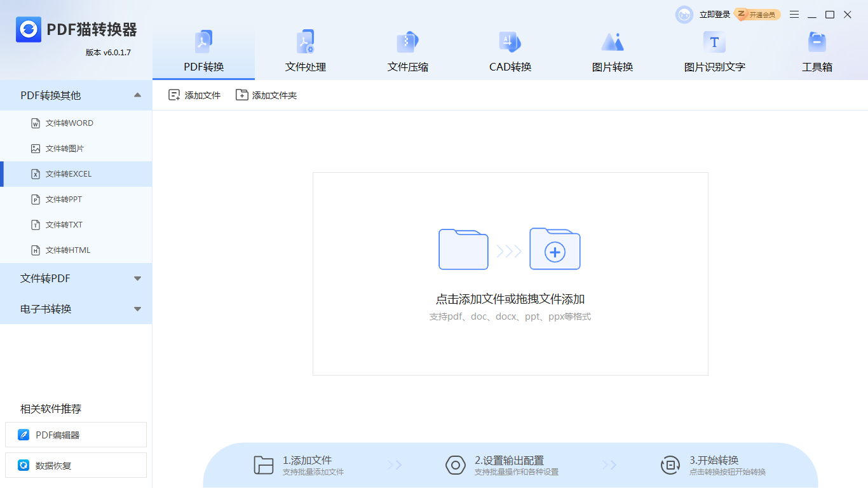
Task: Click the 1.添加文件 step label
Action: coord(308,460)
